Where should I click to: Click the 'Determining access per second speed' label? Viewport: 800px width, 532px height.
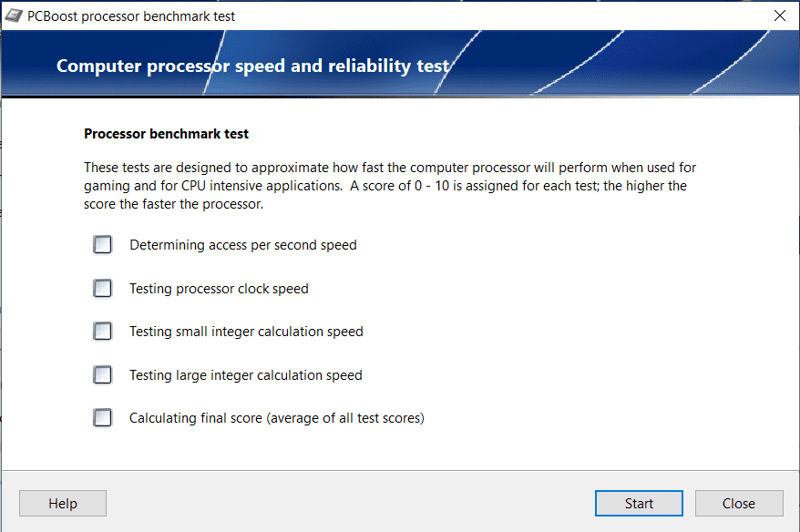pyautogui.click(x=242, y=245)
